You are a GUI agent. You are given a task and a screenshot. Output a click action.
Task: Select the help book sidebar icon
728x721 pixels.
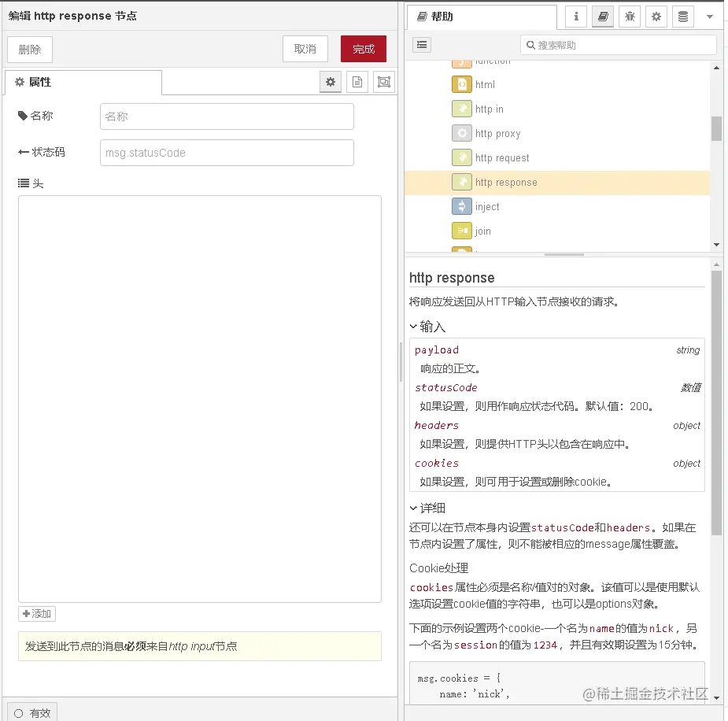(x=603, y=17)
